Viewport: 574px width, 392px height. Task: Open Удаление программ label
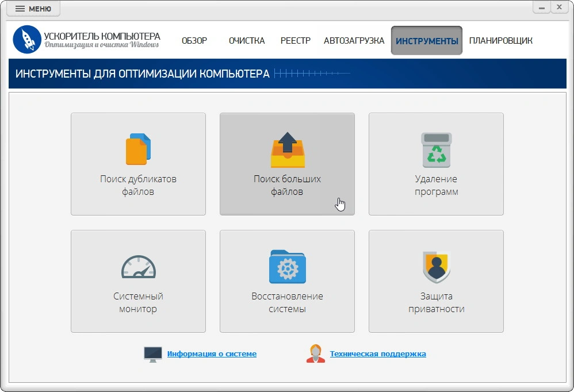(436, 186)
